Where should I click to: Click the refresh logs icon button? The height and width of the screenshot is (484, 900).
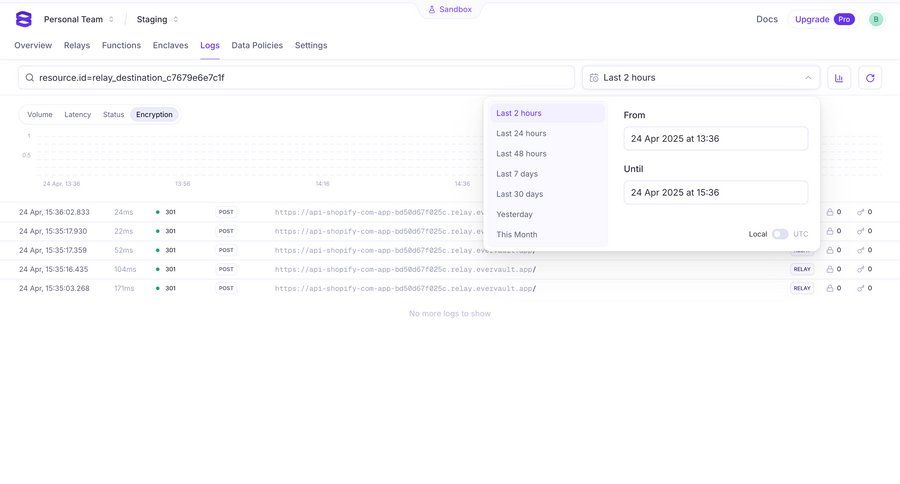click(x=870, y=78)
